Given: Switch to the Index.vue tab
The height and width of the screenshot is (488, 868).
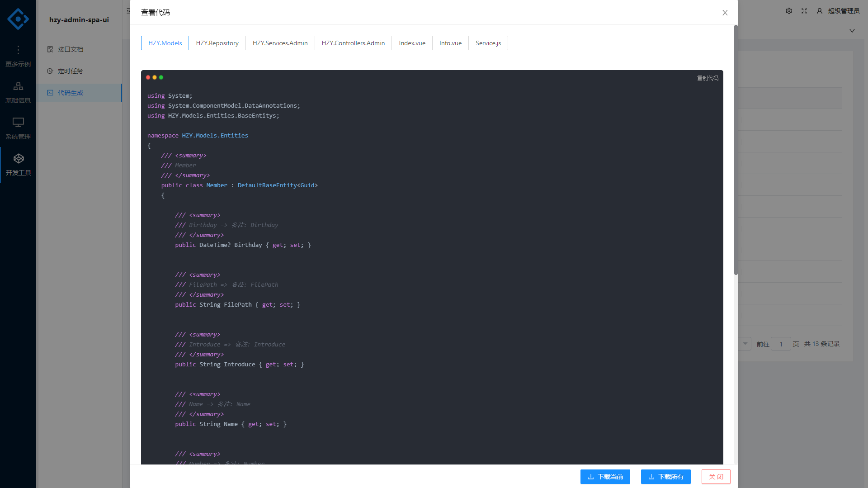Looking at the screenshot, I should click(412, 43).
